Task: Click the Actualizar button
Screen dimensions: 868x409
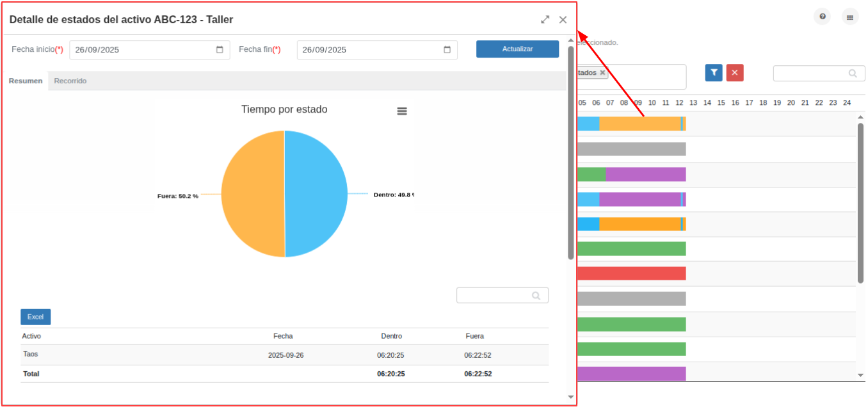Action: coord(517,49)
